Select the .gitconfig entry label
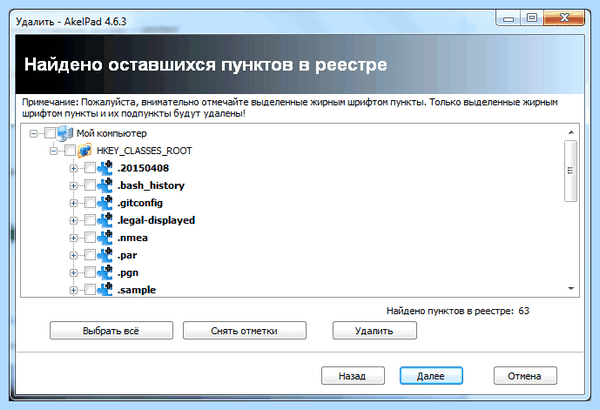Image resolution: width=600 pixels, height=410 pixels. tap(140, 203)
